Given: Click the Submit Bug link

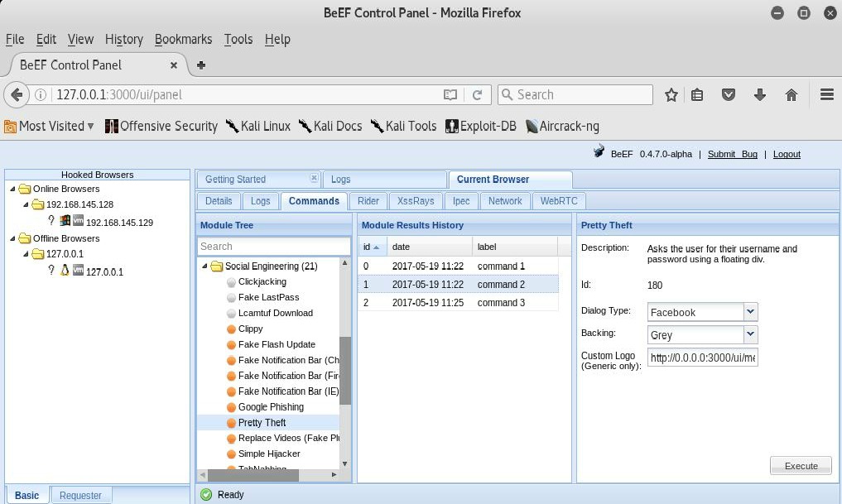Looking at the screenshot, I should point(733,154).
